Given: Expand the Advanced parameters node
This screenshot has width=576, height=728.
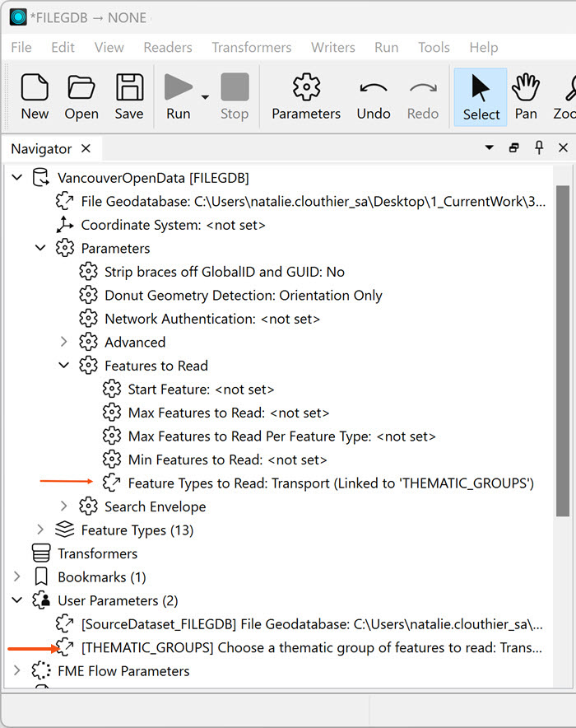Looking at the screenshot, I should [x=64, y=343].
